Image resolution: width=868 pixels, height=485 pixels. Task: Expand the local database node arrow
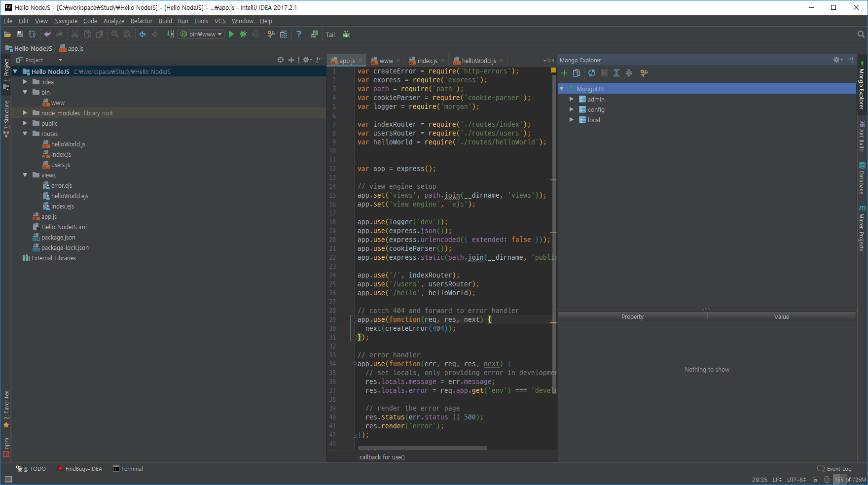[x=572, y=120]
